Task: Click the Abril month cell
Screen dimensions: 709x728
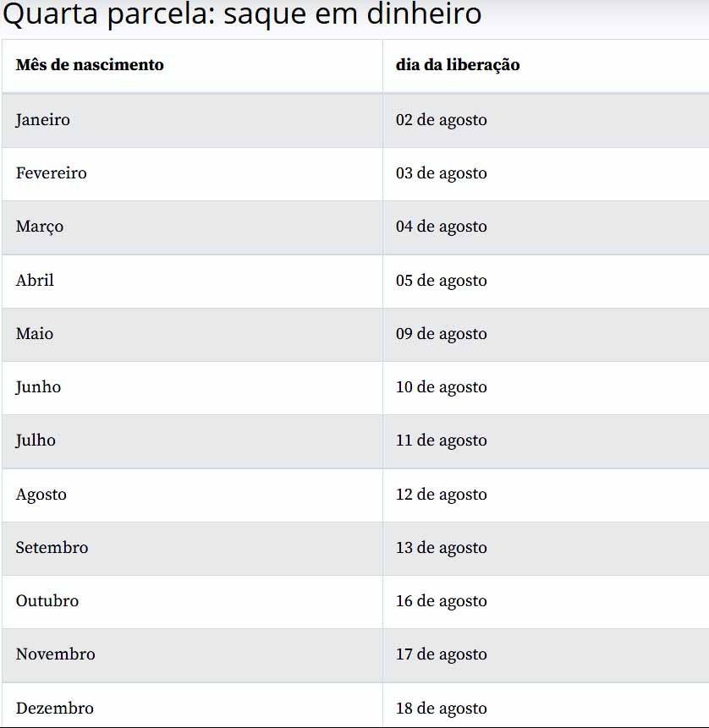Action: tap(35, 281)
